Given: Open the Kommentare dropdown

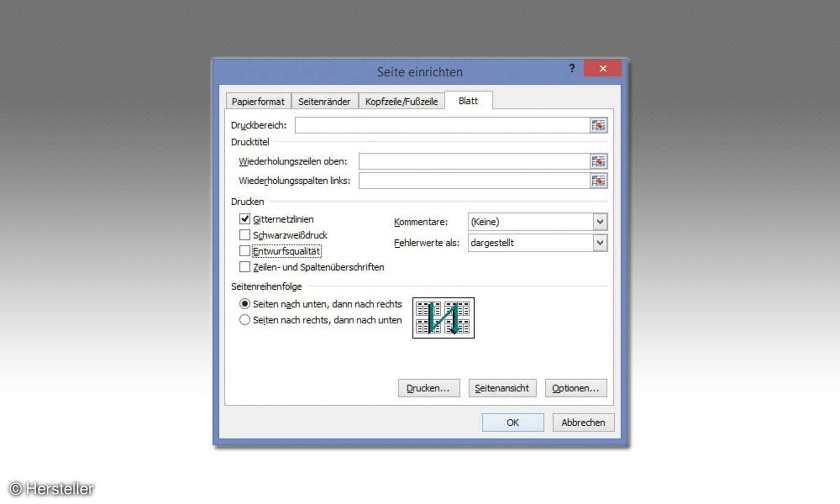Looking at the screenshot, I should pyautogui.click(x=600, y=222).
